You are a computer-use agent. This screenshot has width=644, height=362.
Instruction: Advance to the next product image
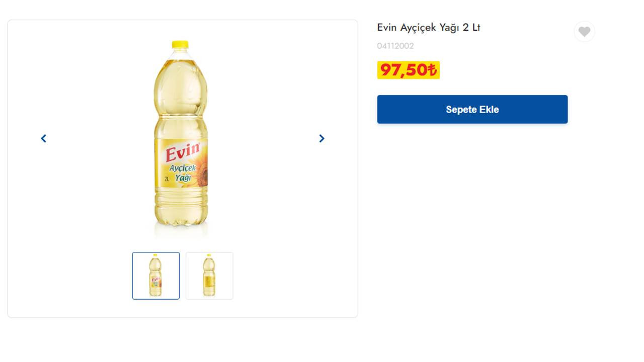pyautogui.click(x=322, y=138)
